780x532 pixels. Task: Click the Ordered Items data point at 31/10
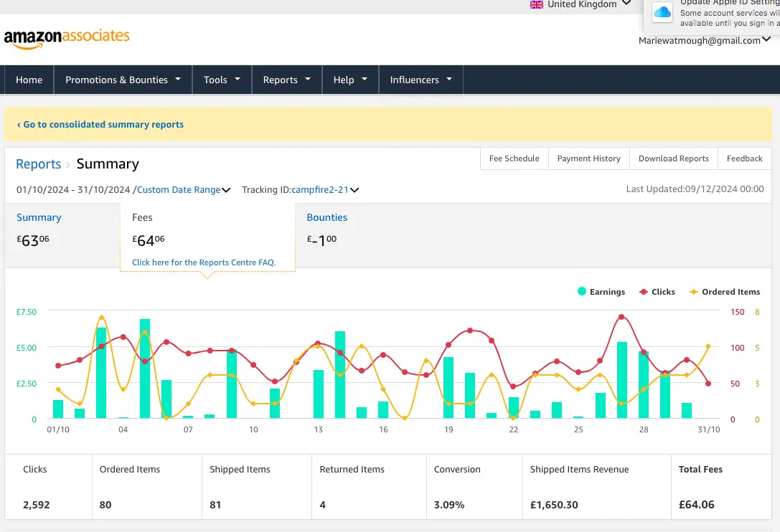point(708,346)
